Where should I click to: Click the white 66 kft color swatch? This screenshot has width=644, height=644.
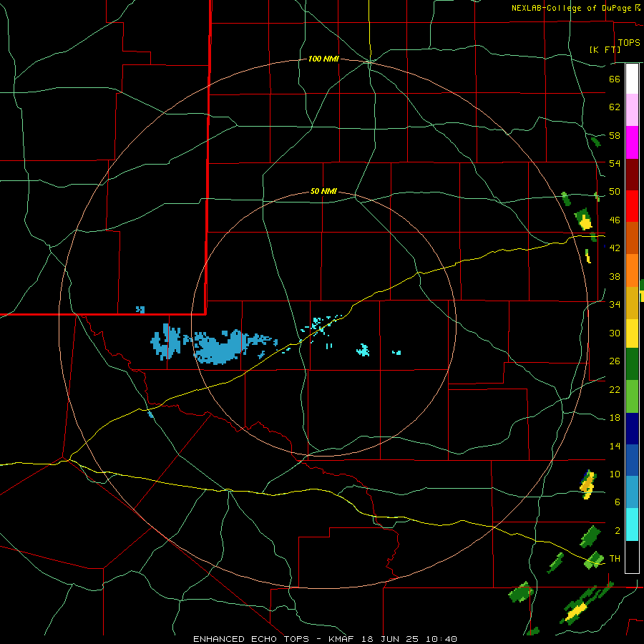point(632,79)
